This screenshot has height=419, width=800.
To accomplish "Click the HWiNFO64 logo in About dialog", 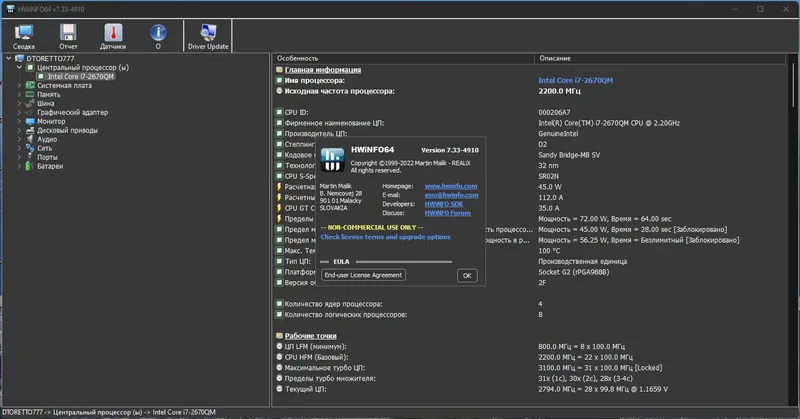I will click(x=333, y=160).
